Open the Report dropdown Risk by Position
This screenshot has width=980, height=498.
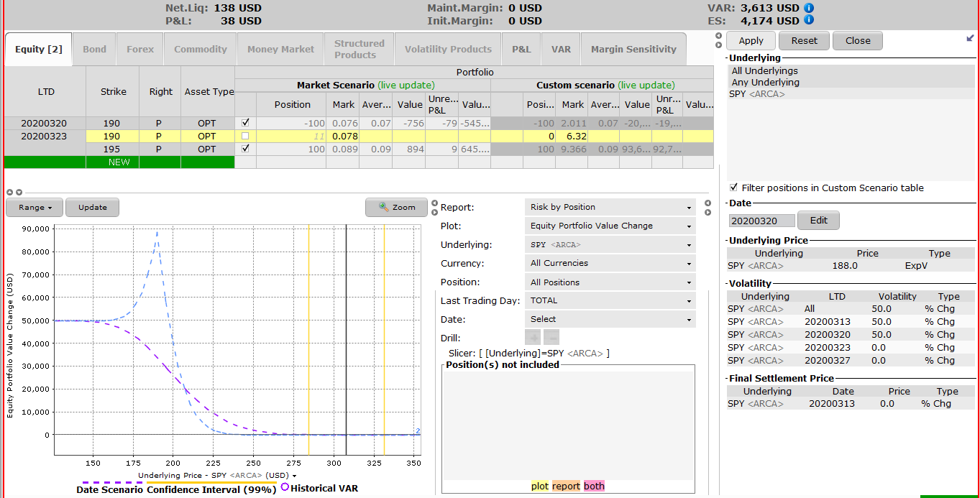coord(610,207)
